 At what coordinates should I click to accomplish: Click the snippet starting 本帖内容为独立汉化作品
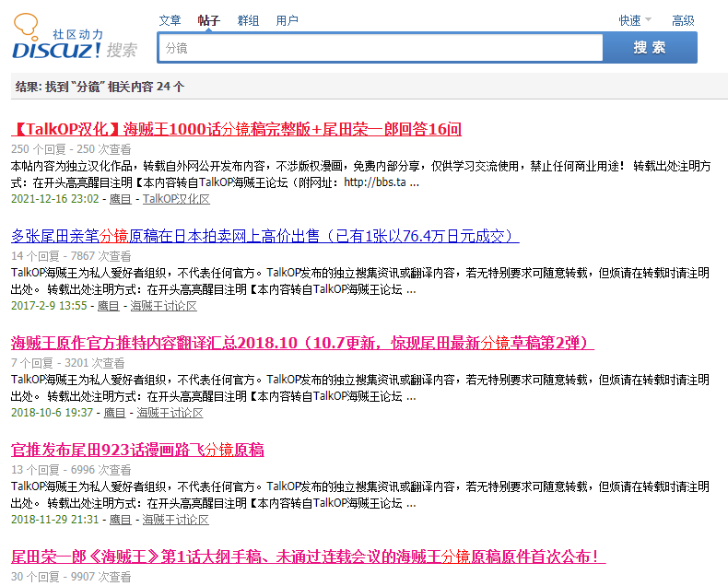pos(360,174)
